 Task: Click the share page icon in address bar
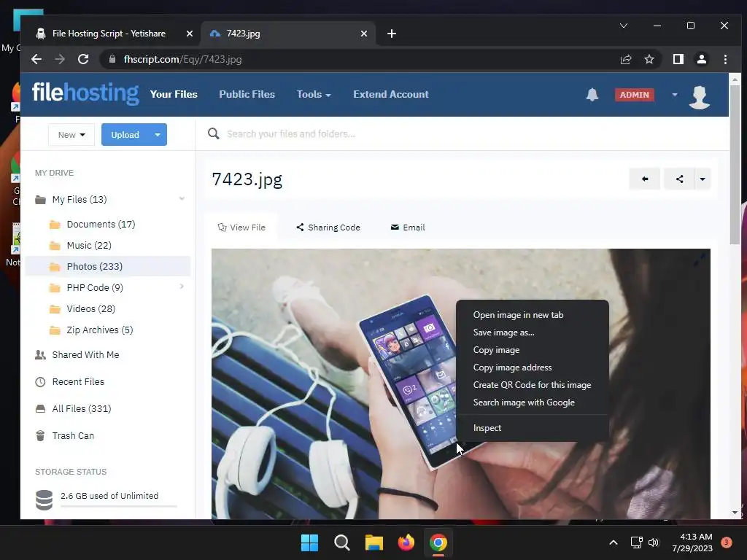[x=625, y=59]
